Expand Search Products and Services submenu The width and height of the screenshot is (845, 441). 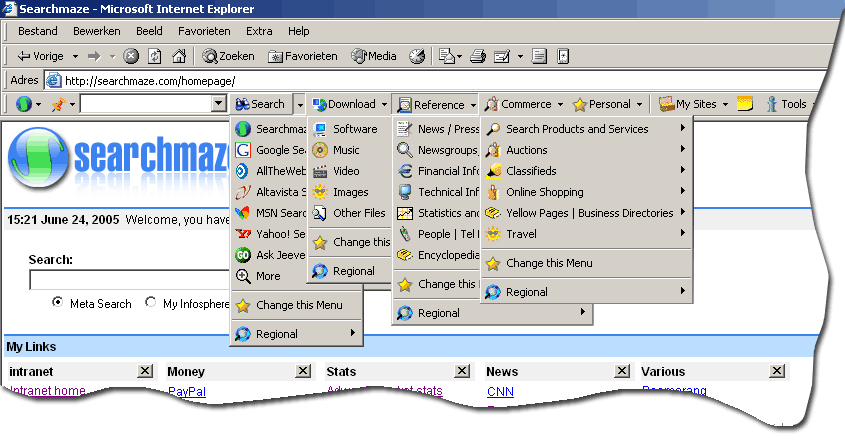coord(683,128)
